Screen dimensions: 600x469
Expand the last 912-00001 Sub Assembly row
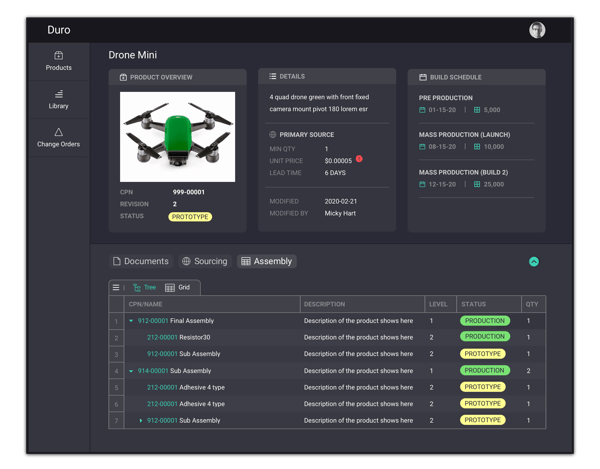click(x=141, y=421)
